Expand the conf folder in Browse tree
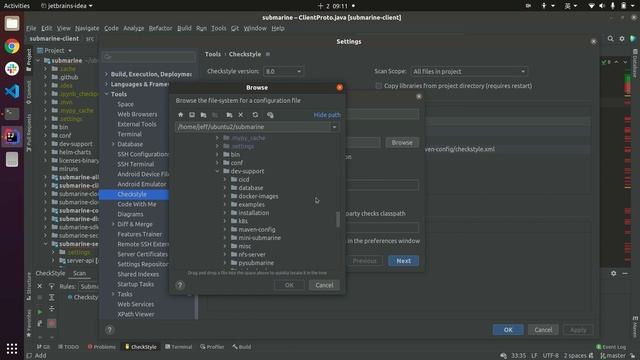 218,162
